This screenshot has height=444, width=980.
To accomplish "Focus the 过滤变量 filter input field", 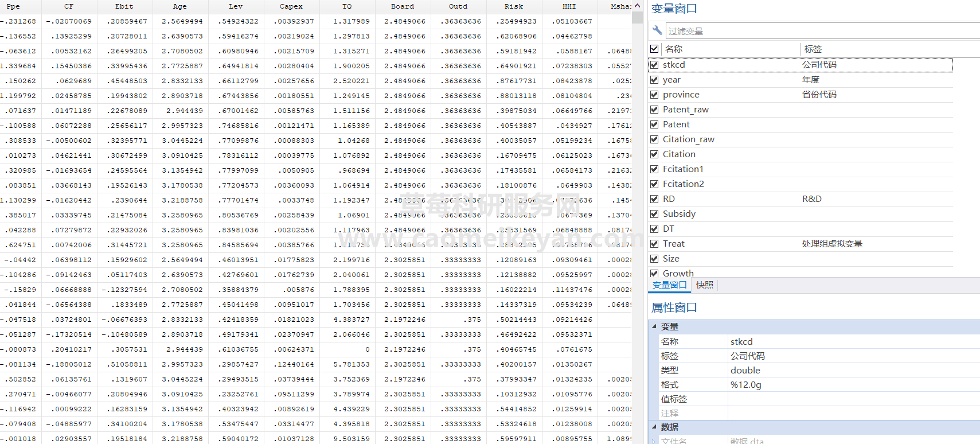I will coord(822,31).
